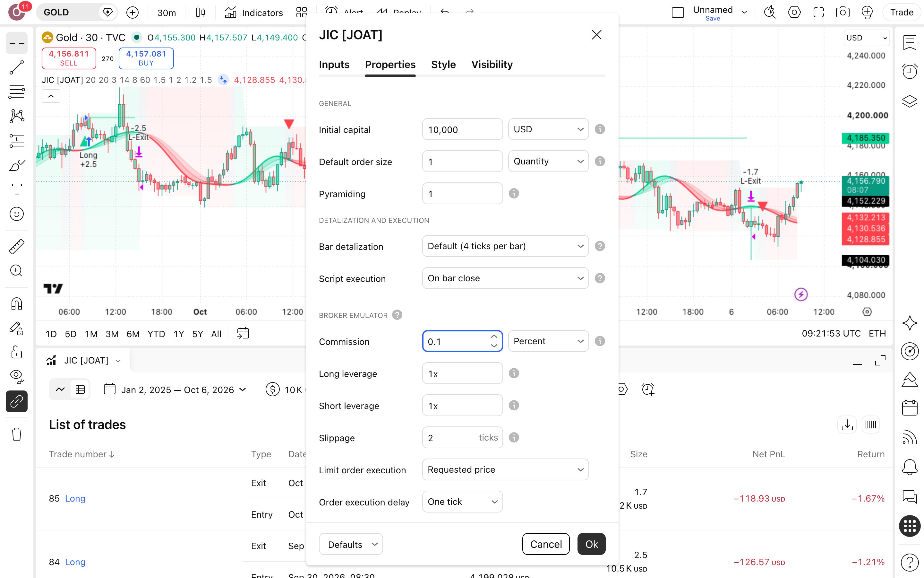This screenshot has height=578, width=924.
Task: Cancel the JIC strategy settings dialog
Action: [x=546, y=544]
